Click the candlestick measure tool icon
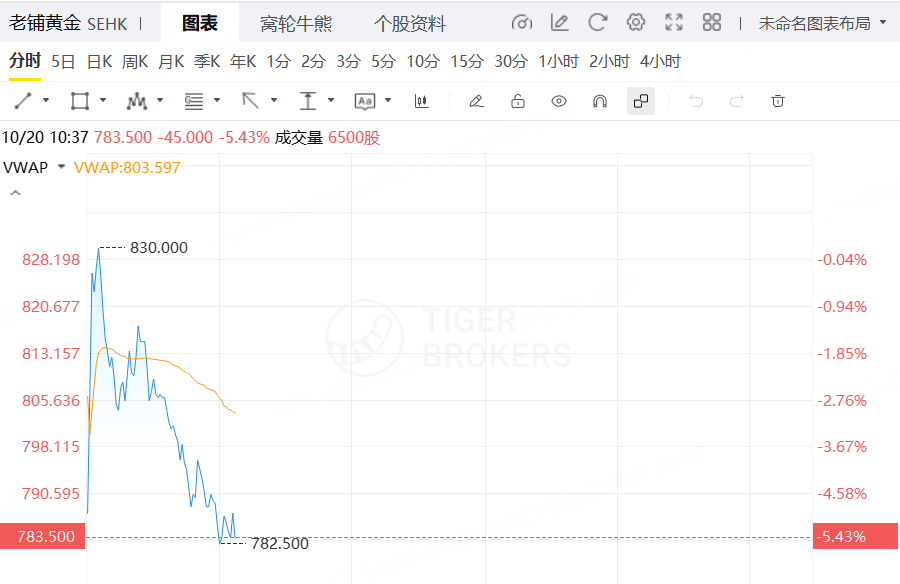Viewport: 900px width, 584px height. 422,101
